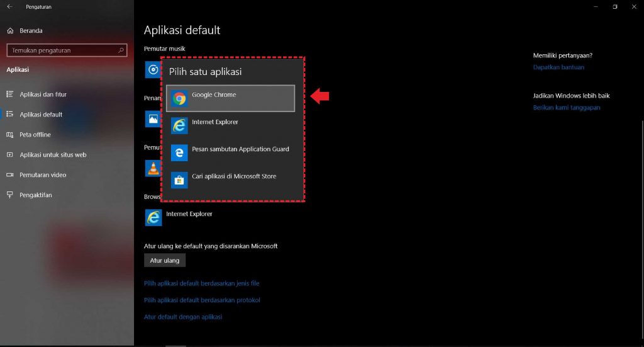Click Berikan kami tanggapan link

(567, 107)
